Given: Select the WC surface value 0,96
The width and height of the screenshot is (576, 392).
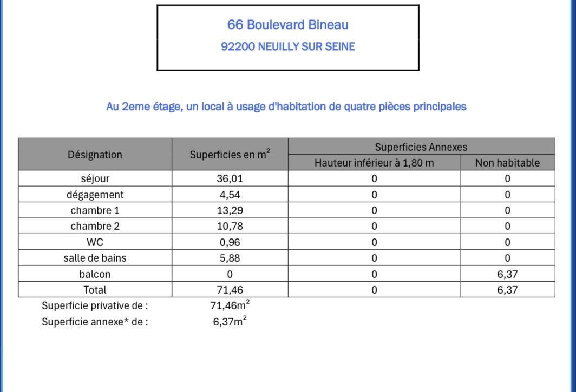Looking at the screenshot, I should point(230,242).
